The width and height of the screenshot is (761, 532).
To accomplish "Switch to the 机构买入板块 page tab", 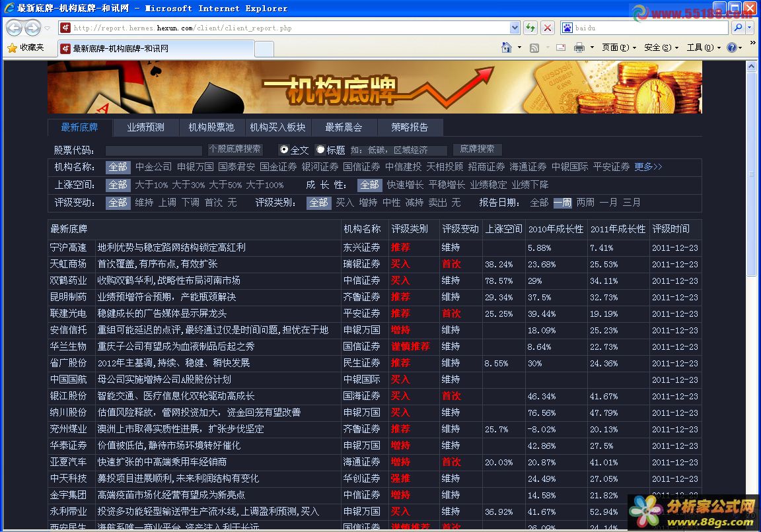I will tap(277, 127).
